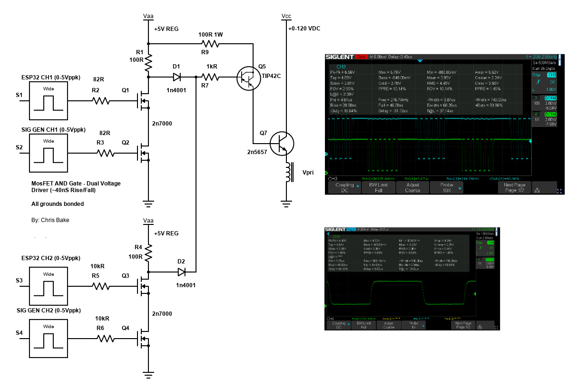Open the Probe 10X menu in the CH3 scope

[447, 187]
